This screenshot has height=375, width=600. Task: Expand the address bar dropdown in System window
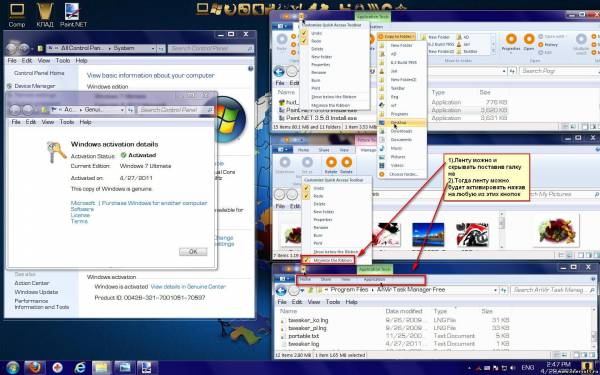(153, 49)
